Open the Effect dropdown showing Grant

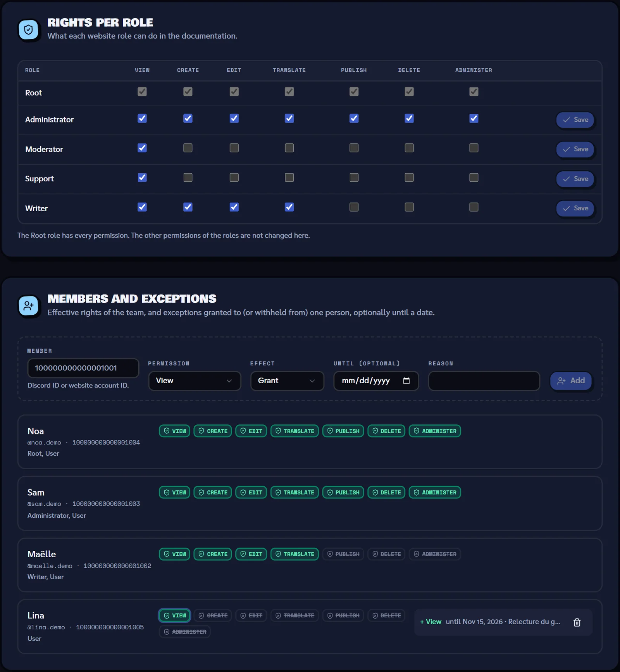click(287, 381)
